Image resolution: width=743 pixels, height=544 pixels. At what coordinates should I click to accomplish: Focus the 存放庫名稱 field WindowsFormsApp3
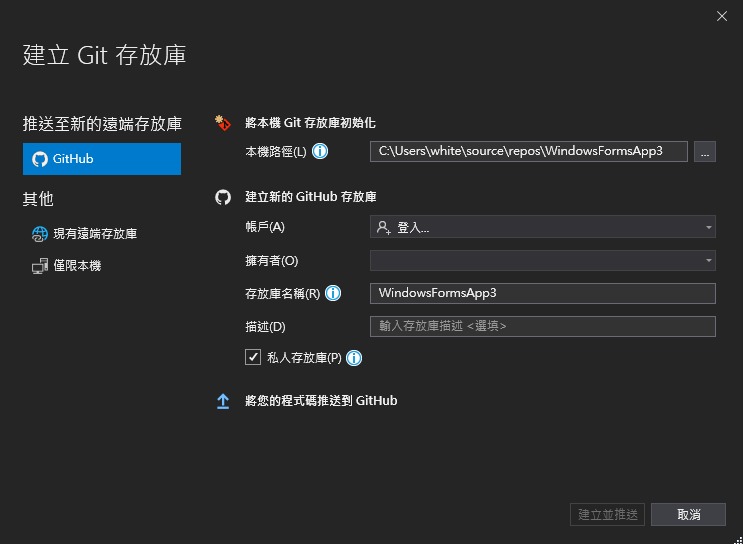543,293
